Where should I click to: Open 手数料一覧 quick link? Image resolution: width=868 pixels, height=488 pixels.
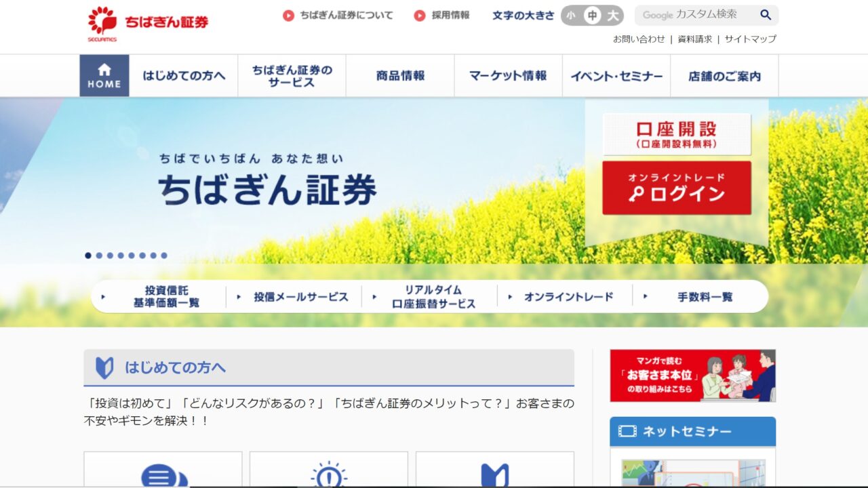[x=705, y=297]
